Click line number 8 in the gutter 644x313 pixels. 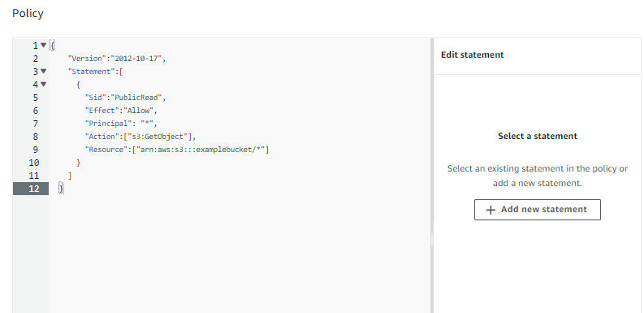36,137
